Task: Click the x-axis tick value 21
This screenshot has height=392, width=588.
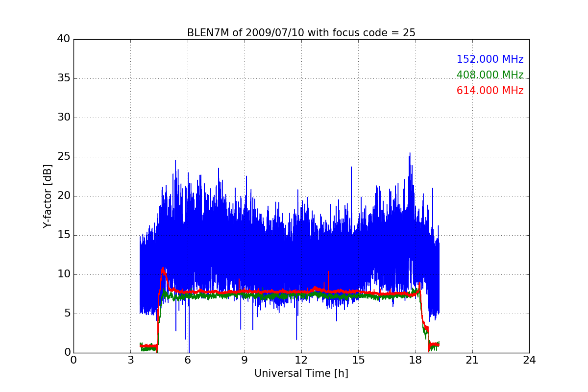Action: 472,360
